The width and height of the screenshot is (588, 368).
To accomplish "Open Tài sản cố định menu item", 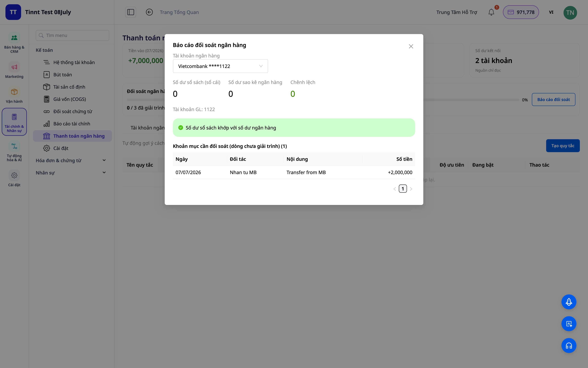I will point(72,87).
